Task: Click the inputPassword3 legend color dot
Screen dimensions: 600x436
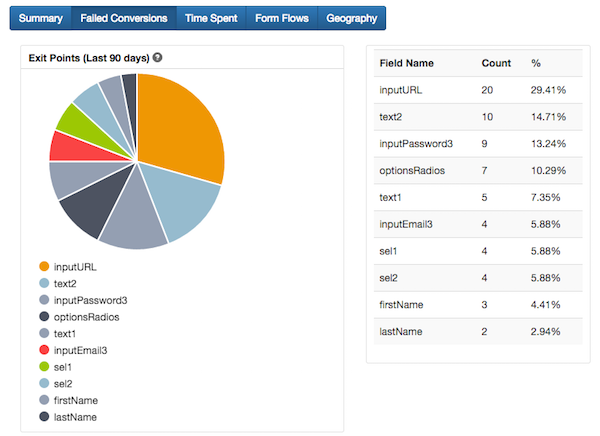Action: tap(44, 299)
